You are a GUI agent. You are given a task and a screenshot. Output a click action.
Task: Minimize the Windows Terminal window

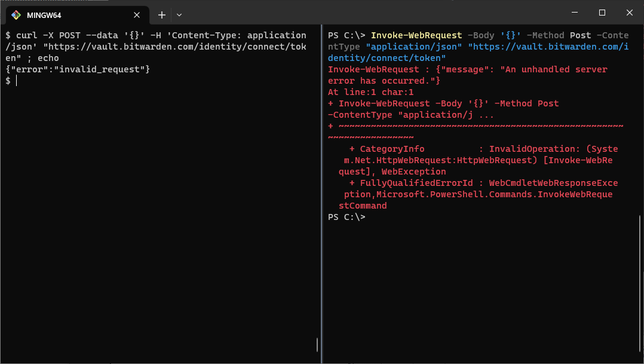pos(575,13)
